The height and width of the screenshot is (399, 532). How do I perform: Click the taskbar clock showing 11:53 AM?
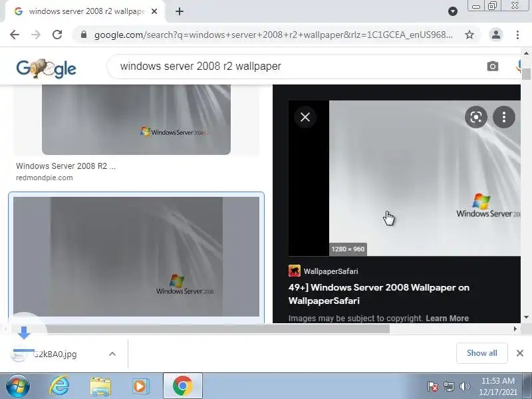coord(497,386)
